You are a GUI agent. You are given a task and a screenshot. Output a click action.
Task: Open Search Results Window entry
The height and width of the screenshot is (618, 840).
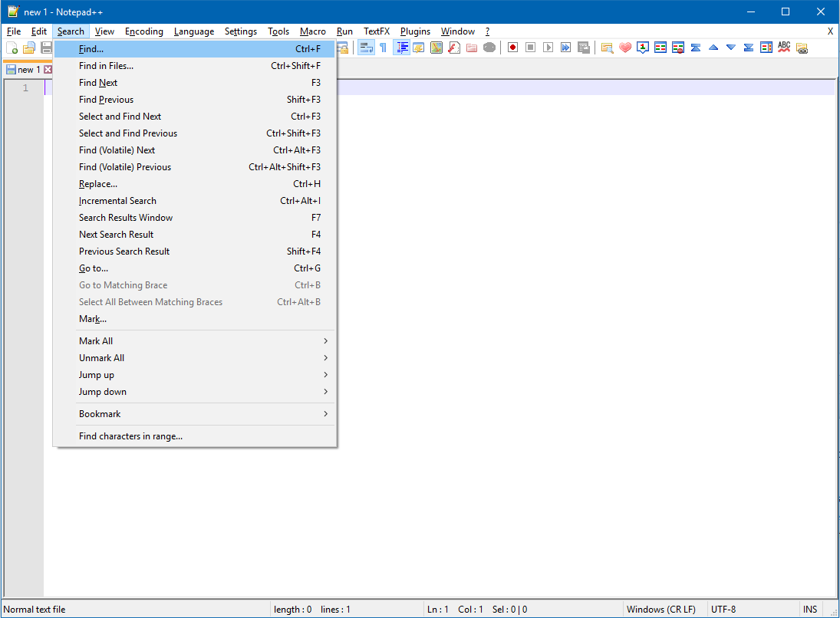tap(194, 218)
